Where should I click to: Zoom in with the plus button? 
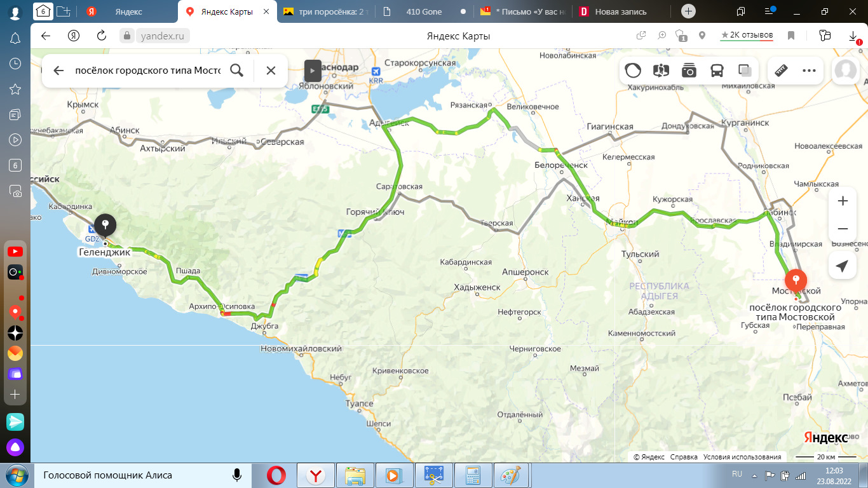click(843, 201)
